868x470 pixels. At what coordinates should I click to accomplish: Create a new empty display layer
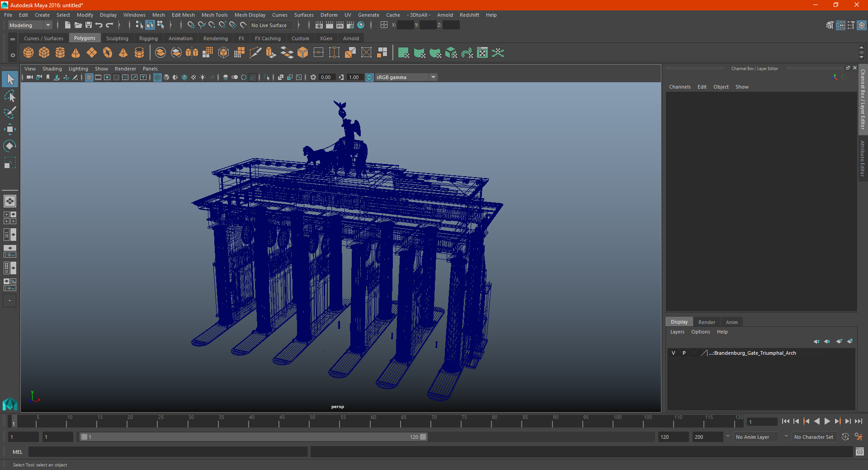point(840,341)
